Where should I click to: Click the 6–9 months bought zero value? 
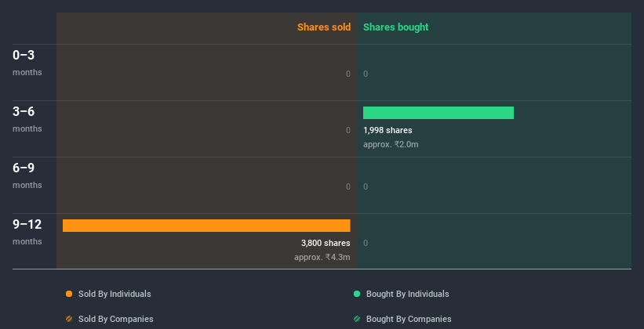tap(366, 186)
